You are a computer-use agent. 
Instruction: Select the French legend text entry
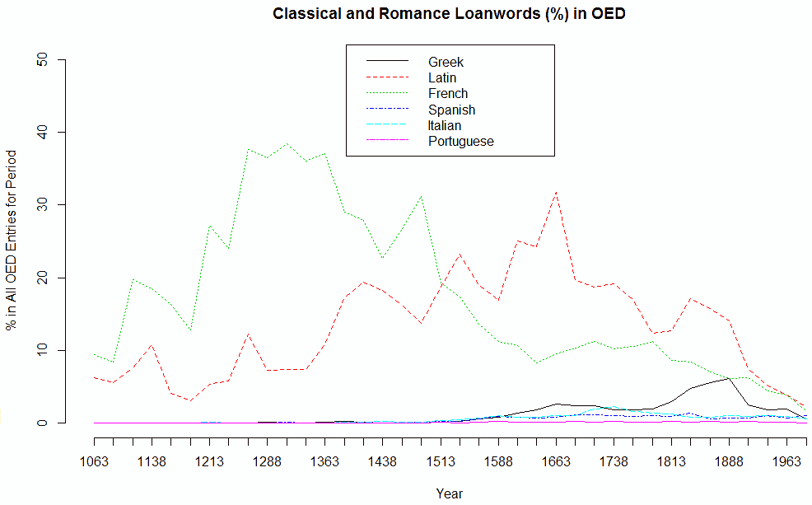[448, 94]
